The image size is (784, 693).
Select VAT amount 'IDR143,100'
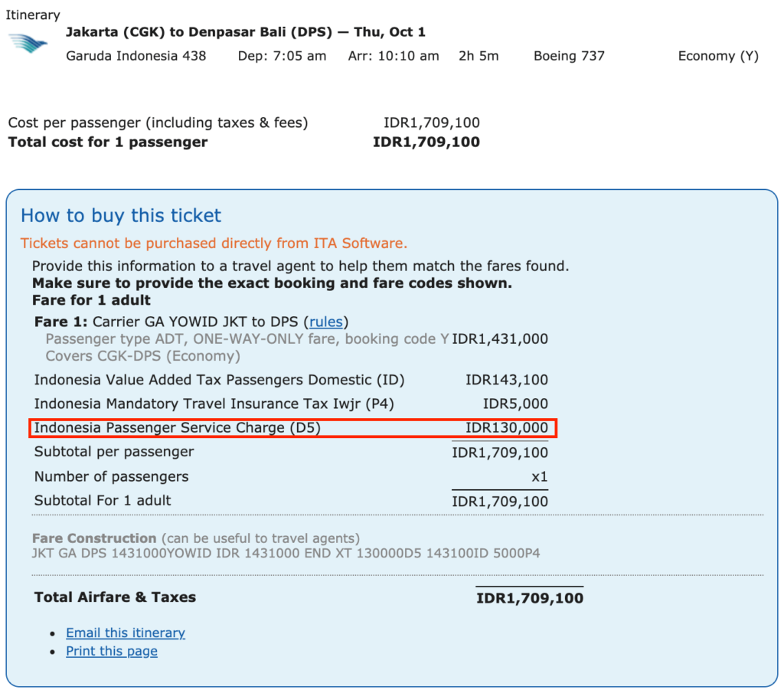pos(507,380)
